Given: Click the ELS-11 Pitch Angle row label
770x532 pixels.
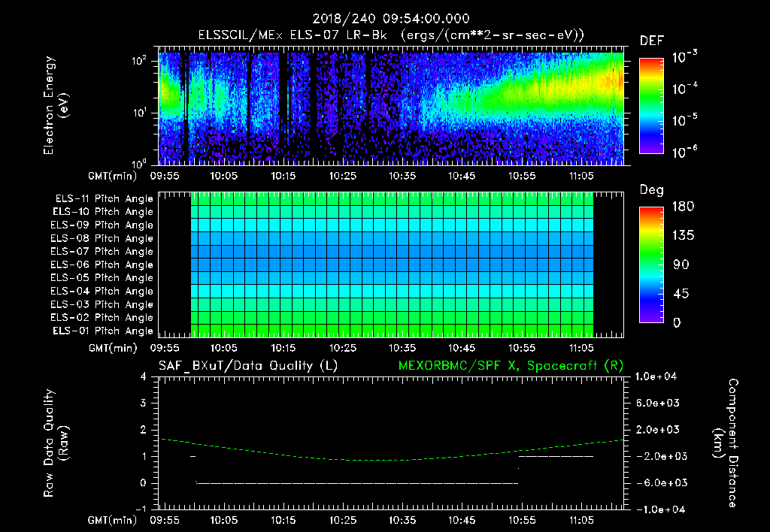Looking at the screenshot, I should click(104, 199).
